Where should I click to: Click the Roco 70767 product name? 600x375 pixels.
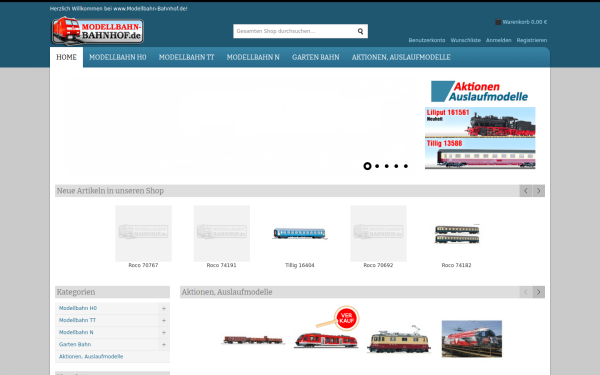coord(143,265)
